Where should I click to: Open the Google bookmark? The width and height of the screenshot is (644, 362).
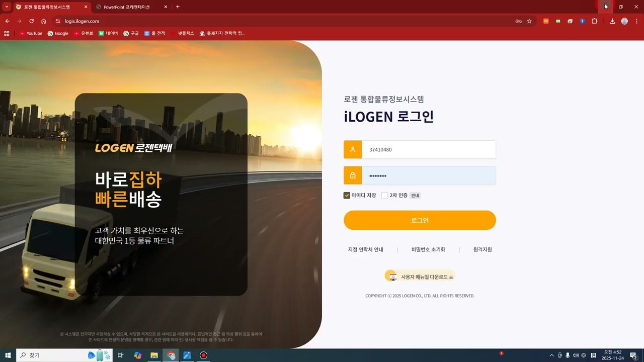(x=58, y=33)
